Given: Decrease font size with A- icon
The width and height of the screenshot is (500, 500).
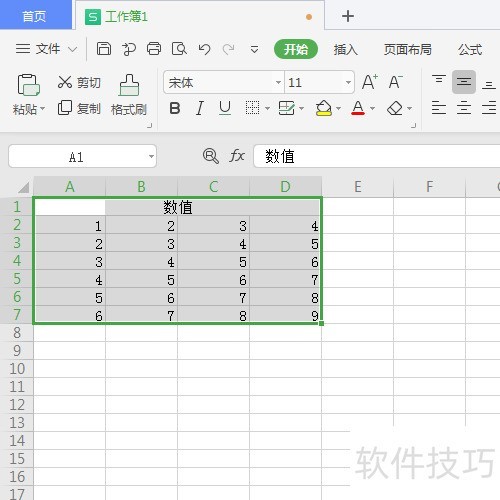Looking at the screenshot, I should pyautogui.click(x=396, y=82).
